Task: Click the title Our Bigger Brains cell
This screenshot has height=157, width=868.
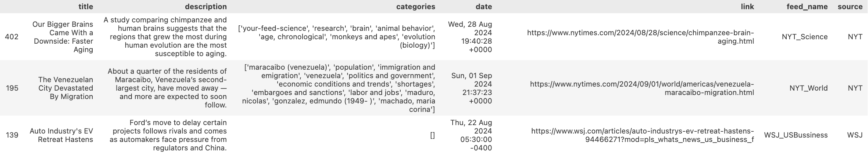Action: click(x=63, y=37)
